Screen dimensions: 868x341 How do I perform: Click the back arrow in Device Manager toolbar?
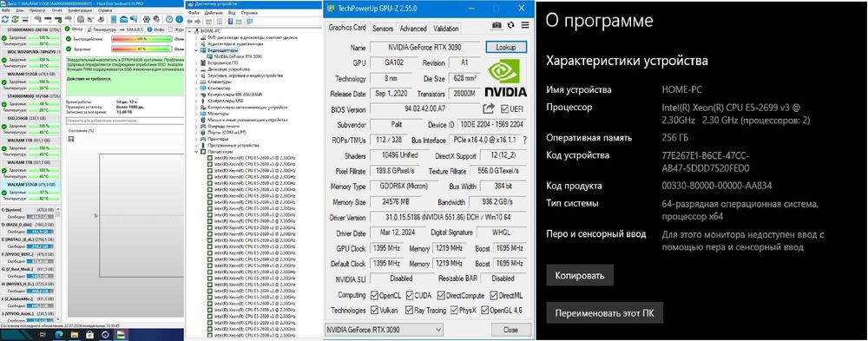(x=189, y=22)
